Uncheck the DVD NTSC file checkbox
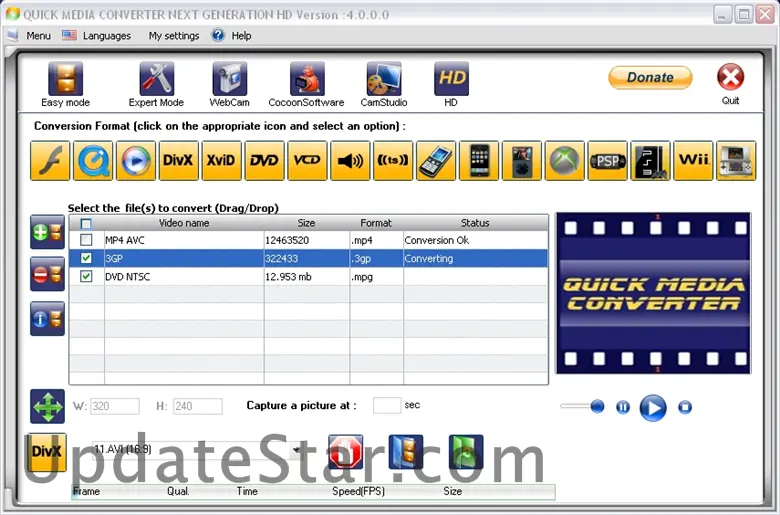The width and height of the screenshot is (780, 515). tap(86, 276)
